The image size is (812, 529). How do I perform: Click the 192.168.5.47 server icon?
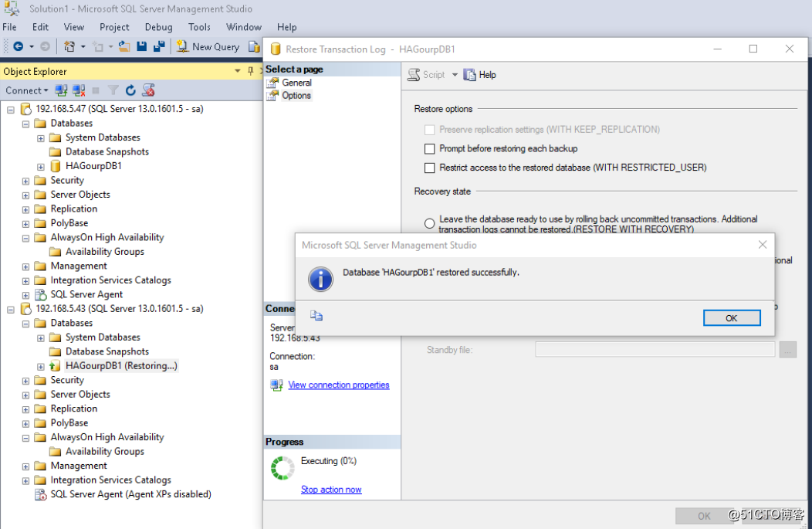click(x=26, y=109)
